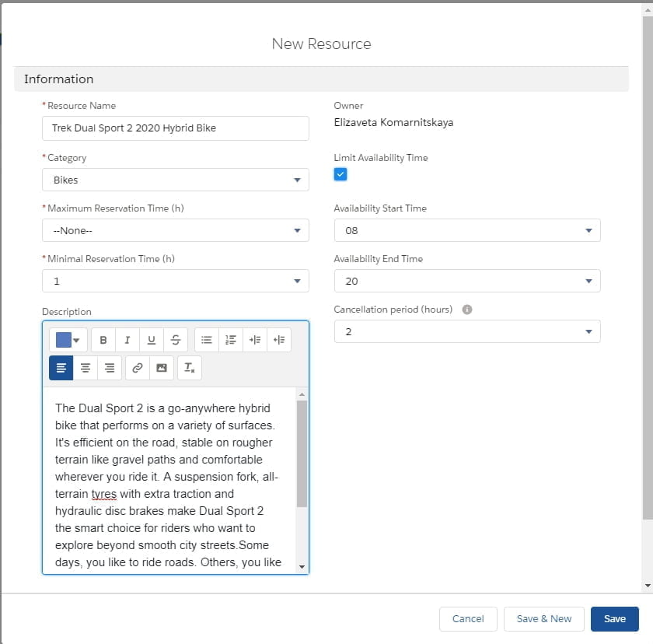
Task: Insert a numbered list
Action: 231,340
